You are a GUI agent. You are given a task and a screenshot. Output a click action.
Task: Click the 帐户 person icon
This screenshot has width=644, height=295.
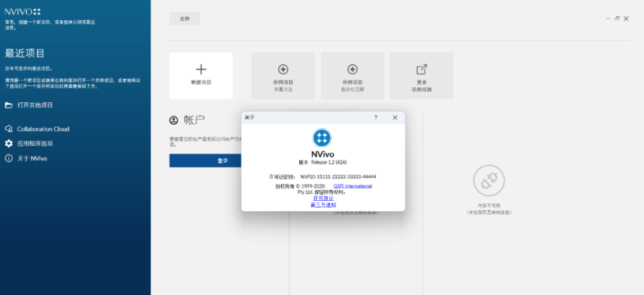click(x=174, y=120)
